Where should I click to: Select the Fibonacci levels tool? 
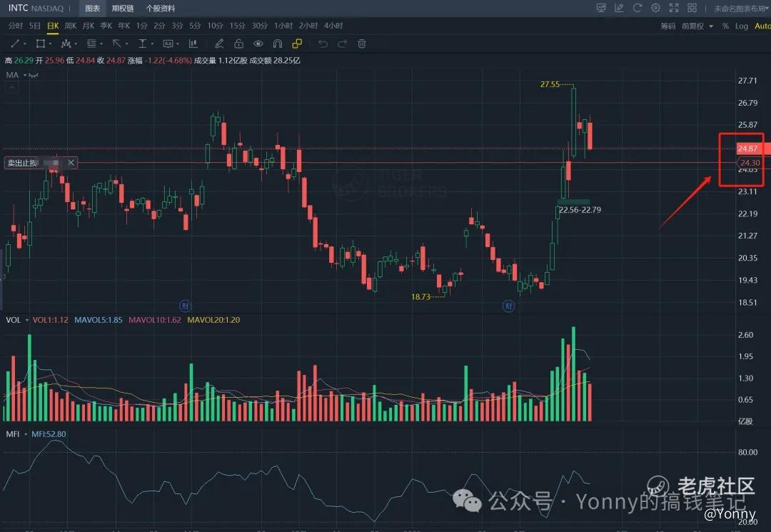[91, 44]
